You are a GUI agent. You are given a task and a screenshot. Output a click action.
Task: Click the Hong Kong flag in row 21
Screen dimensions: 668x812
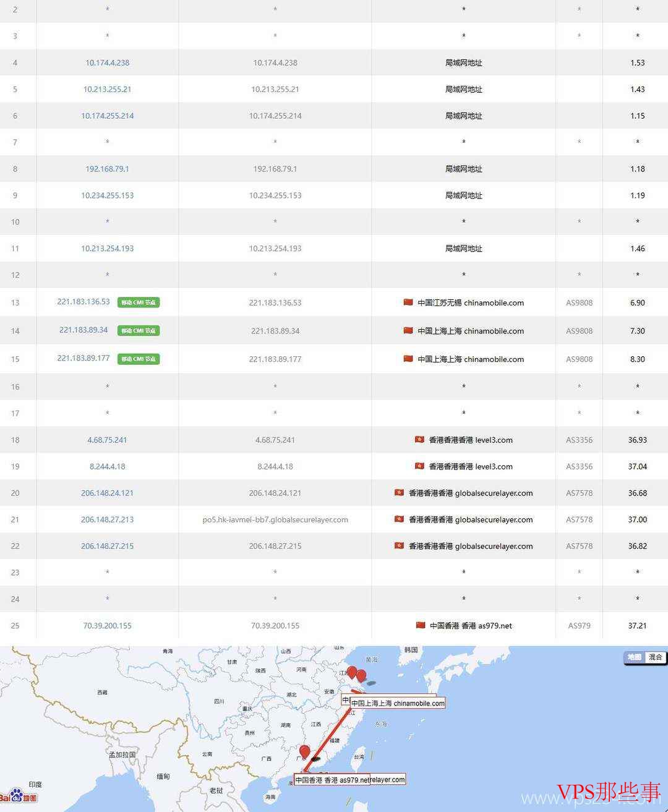400,519
